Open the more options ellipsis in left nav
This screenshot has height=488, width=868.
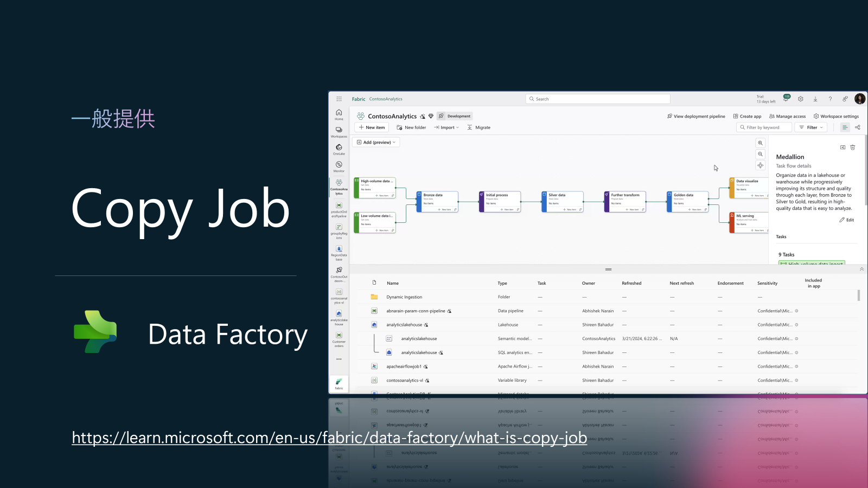pyautogui.click(x=339, y=359)
